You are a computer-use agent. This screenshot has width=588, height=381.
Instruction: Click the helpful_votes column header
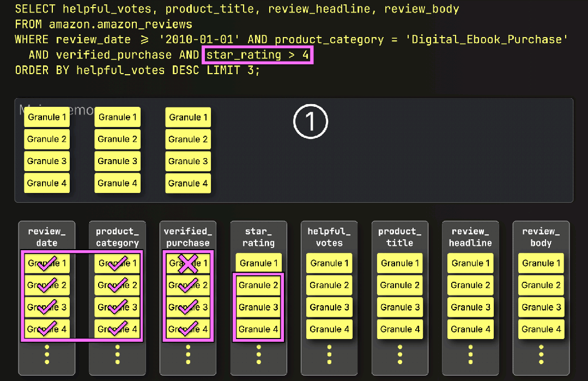[x=329, y=237]
